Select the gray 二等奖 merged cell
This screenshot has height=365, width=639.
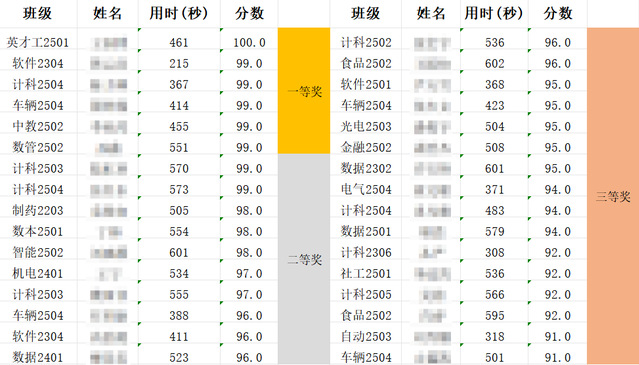[x=304, y=259]
